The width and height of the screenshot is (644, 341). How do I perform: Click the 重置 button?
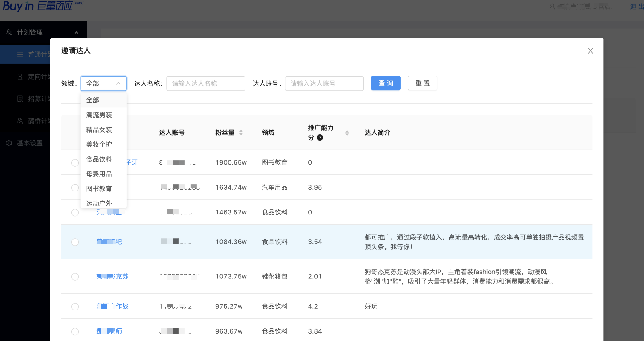pos(422,83)
